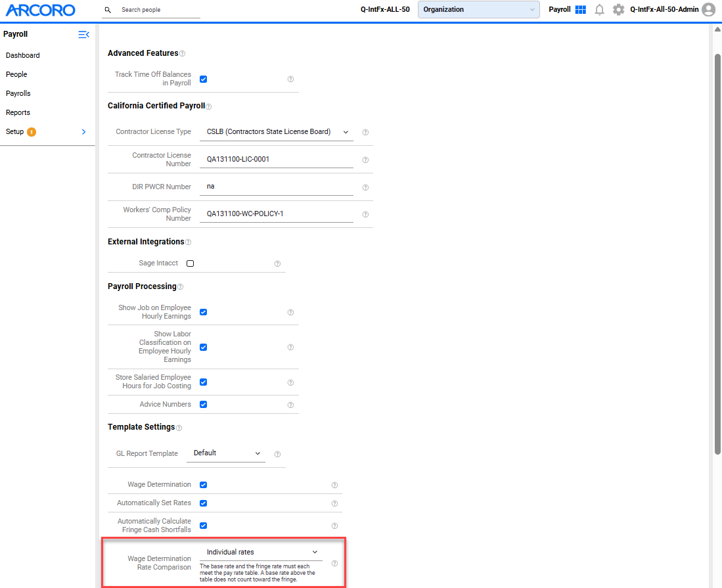The image size is (722, 588).
Task: Toggle Show Labor Classification checkbox
Action: [x=203, y=347]
